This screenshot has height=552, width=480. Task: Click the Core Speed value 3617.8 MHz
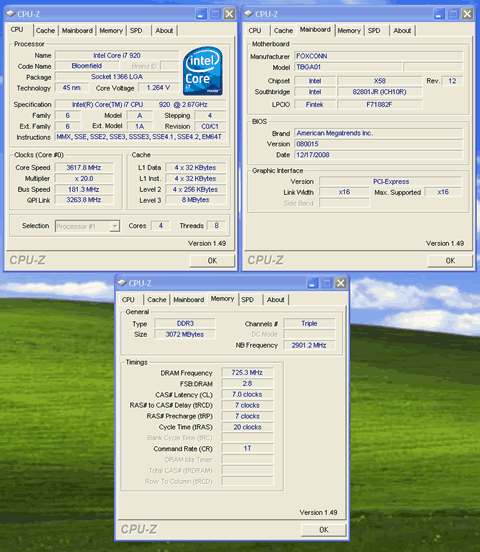click(84, 168)
